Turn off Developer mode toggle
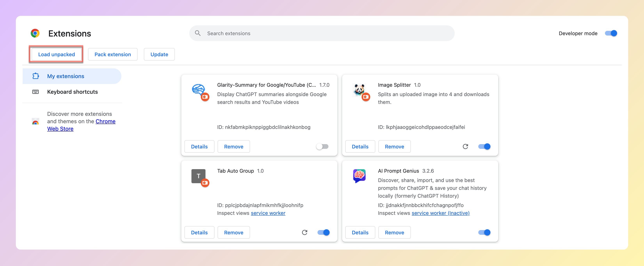 pos(611,33)
